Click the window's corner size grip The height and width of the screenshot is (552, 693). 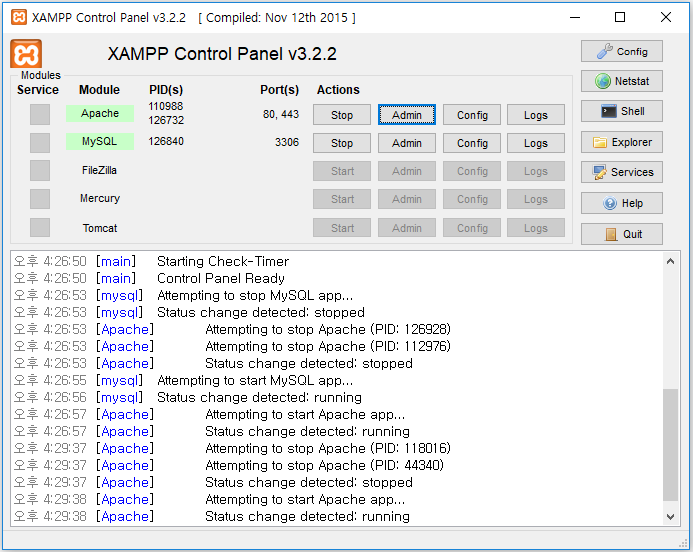coord(684,543)
